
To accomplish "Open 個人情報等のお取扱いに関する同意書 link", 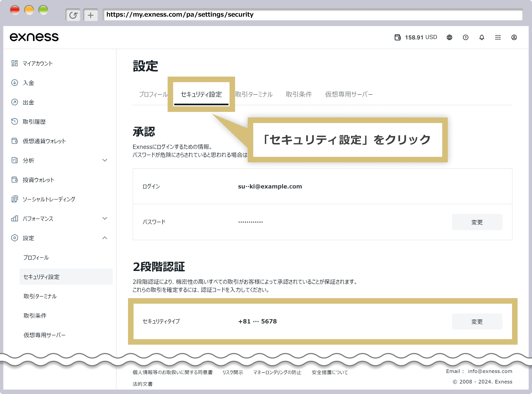I will (172, 372).
